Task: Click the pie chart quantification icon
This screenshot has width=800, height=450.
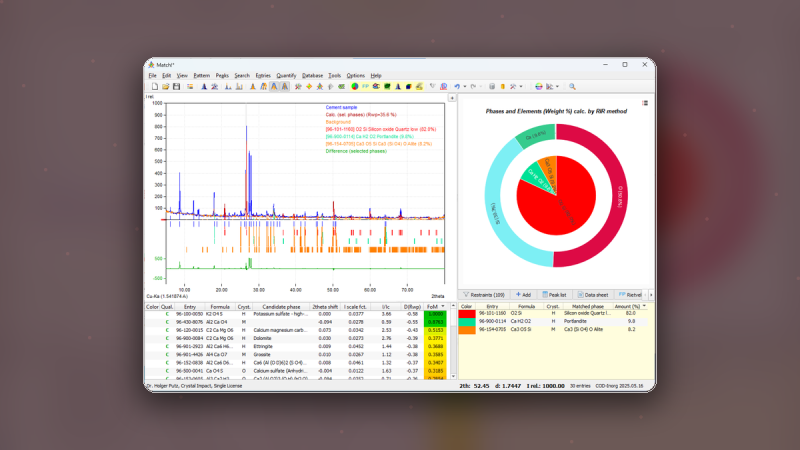Action: point(355,87)
